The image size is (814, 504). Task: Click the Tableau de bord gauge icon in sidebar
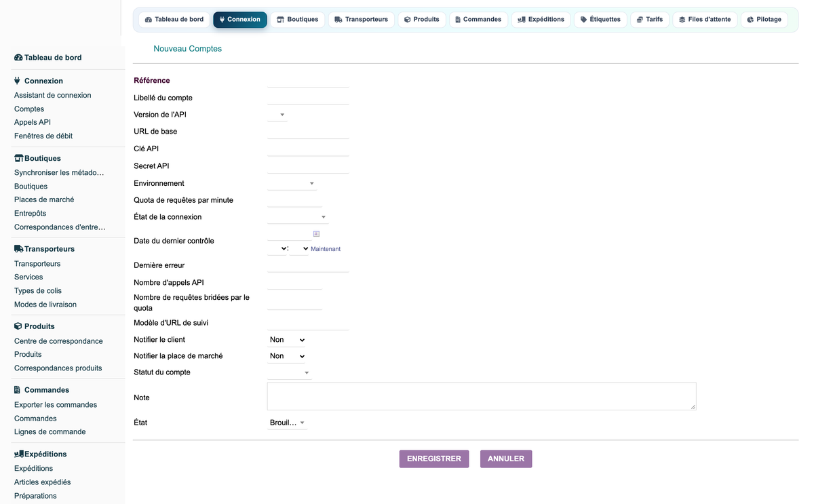pyautogui.click(x=18, y=58)
